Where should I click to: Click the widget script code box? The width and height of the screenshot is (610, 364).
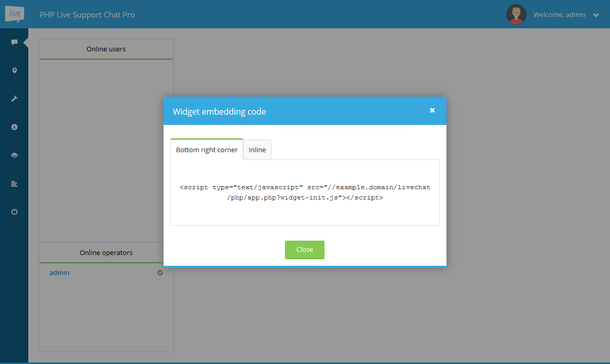[305, 192]
